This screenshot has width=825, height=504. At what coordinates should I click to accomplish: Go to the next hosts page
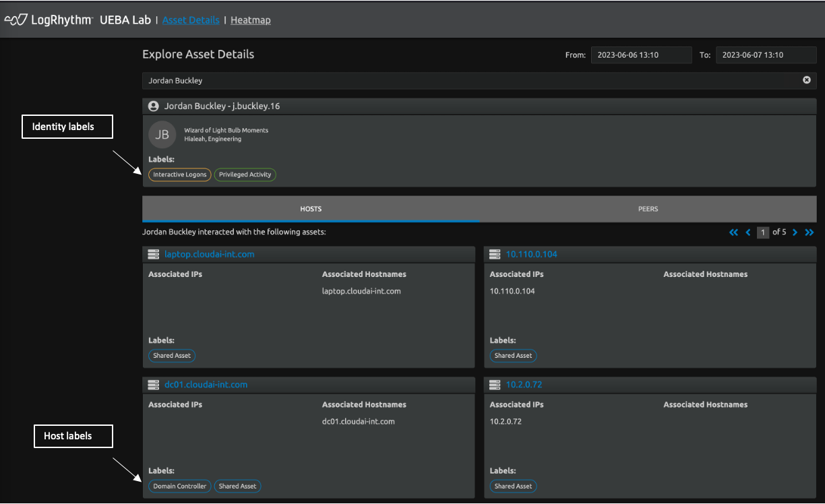[x=795, y=232]
